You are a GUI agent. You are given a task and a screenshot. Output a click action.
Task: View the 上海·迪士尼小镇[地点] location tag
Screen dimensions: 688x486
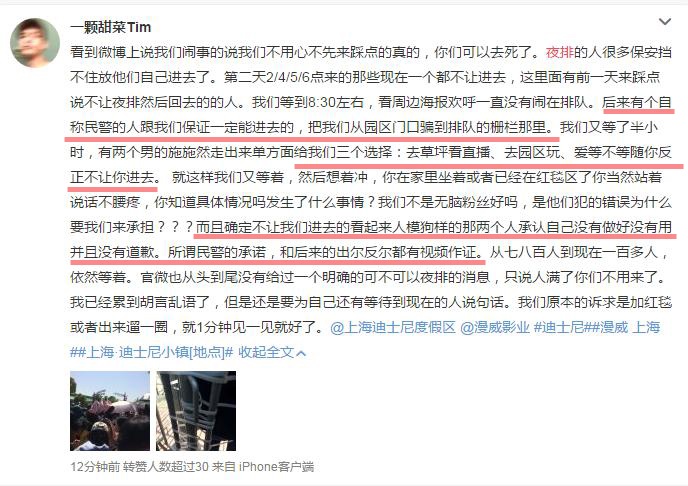pyautogui.click(x=155, y=352)
